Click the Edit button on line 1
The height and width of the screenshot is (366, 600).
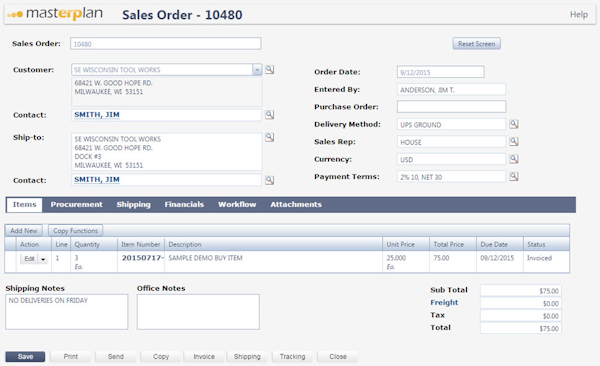[29, 259]
